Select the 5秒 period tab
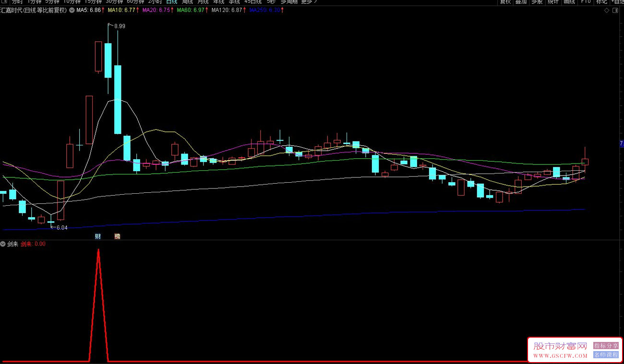Viewport: 624px width, 364px height. tap(272, 2)
